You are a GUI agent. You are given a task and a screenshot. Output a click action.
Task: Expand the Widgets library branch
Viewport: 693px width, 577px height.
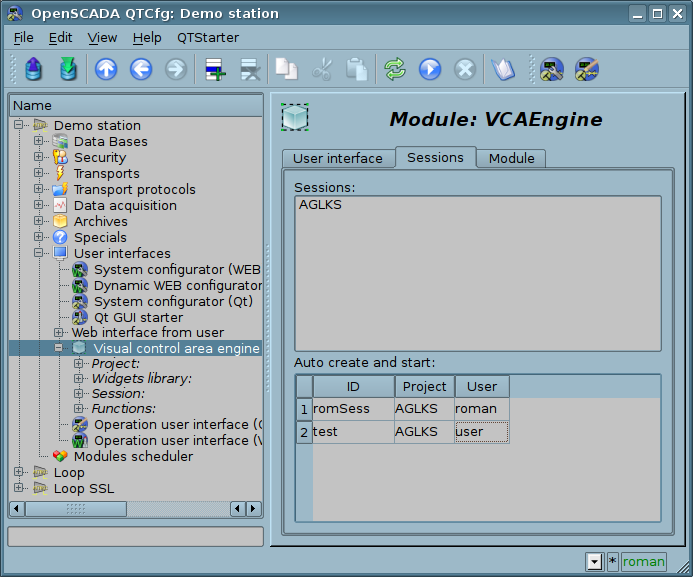click(x=79, y=379)
